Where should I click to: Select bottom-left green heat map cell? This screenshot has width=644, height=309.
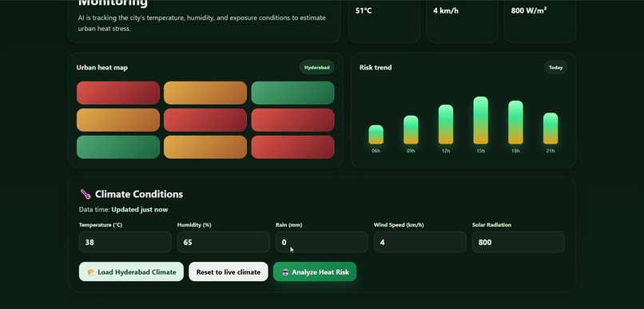[118, 147]
